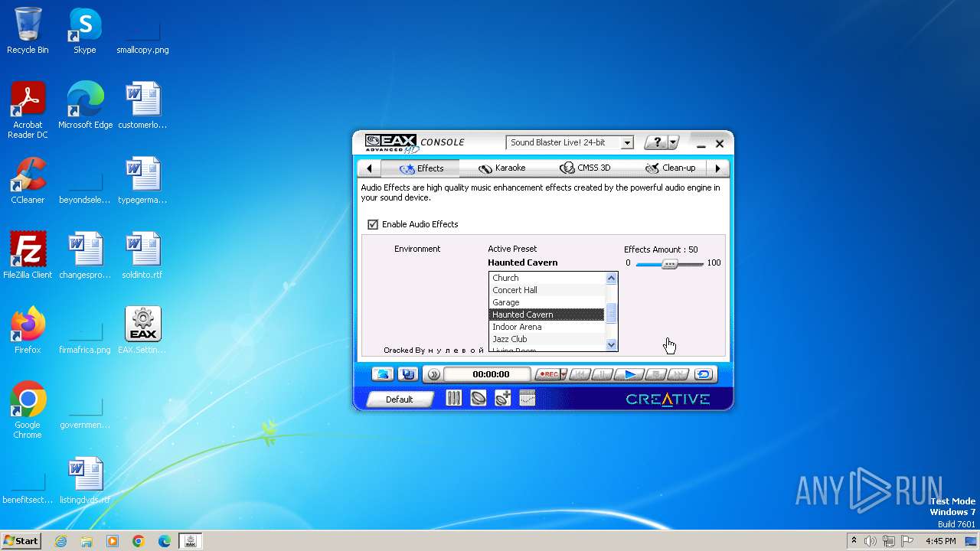Viewport: 980px width, 551px height.
Task: Click the Windows Start button
Action: (x=21, y=540)
